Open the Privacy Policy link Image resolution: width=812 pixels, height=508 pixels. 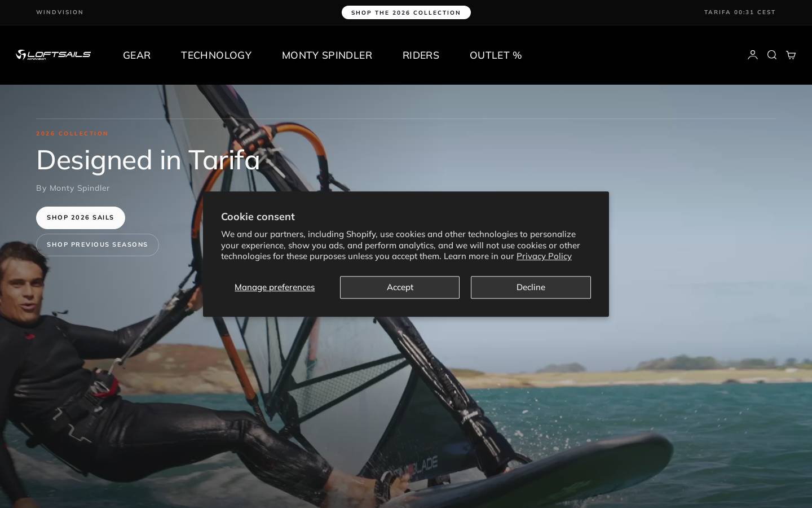tap(544, 256)
